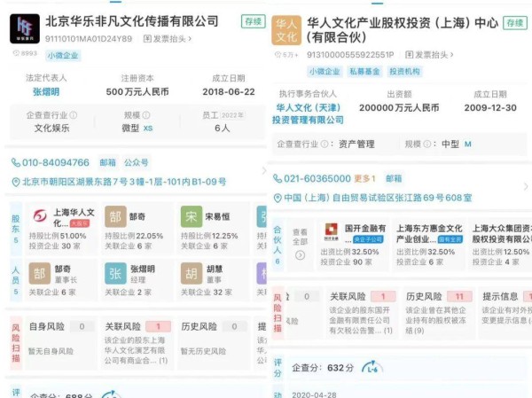Open legal representative 张熠明 profile
The image size is (532, 398).
46,91
